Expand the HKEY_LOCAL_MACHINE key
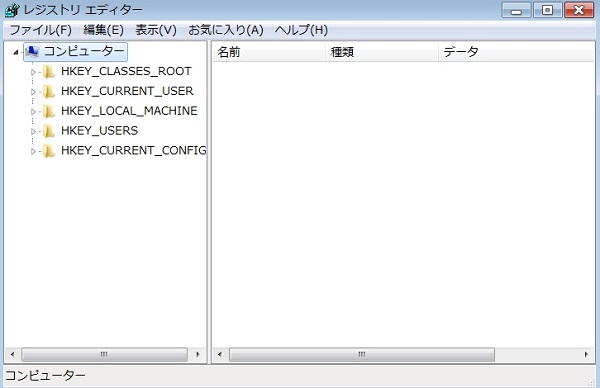This screenshot has width=600, height=388. [33, 112]
